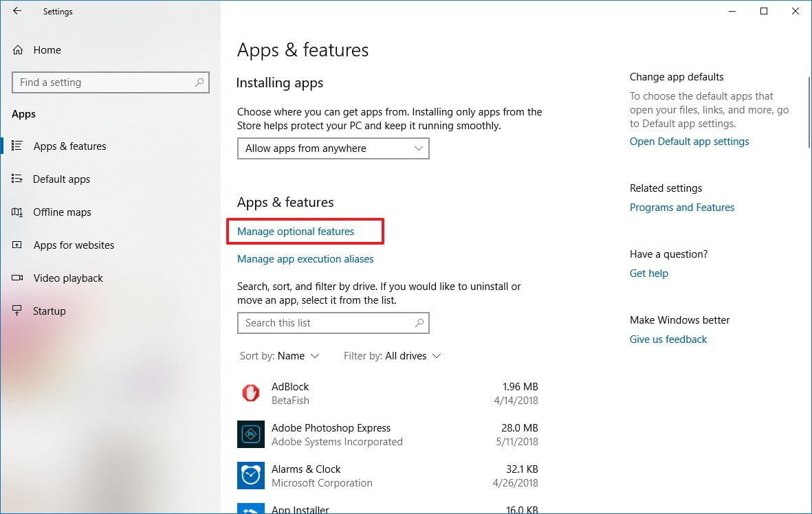Viewport: 812px width, 514px height.
Task: Go to Home in Settings
Action: point(47,49)
